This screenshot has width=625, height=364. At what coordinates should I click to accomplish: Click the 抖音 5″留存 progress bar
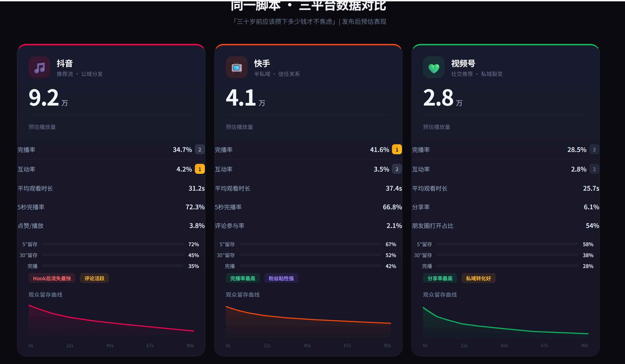point(113,244)
